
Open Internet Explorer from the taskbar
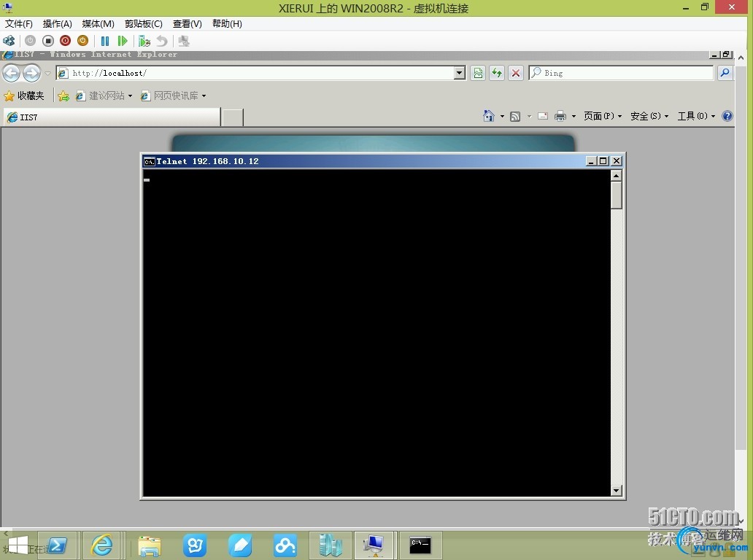click(102, 545)
